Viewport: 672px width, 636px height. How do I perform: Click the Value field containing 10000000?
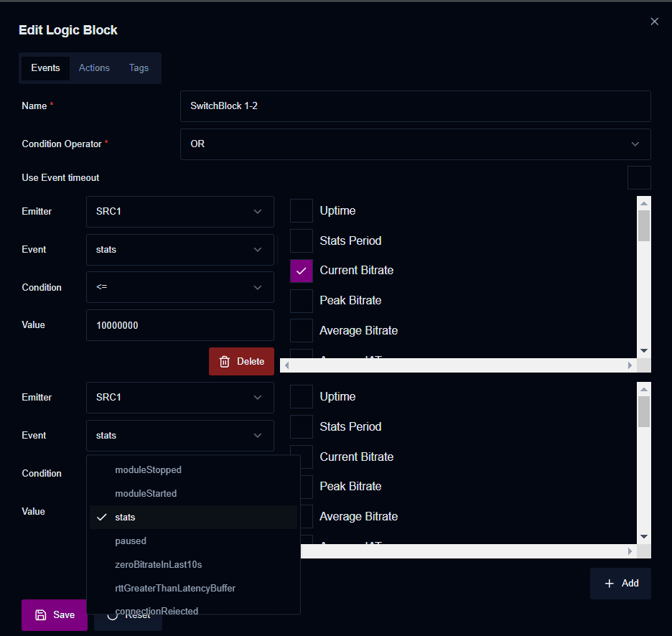click(x=180, y=325)
